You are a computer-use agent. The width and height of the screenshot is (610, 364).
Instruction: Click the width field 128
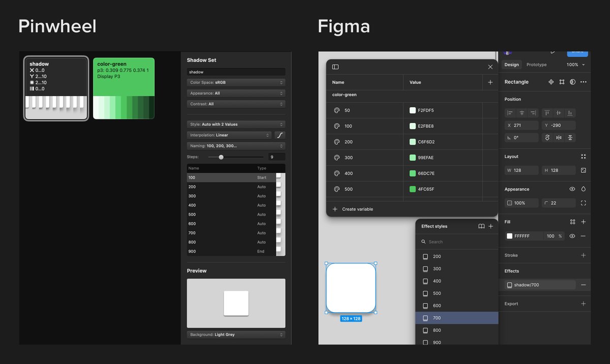click(x=522, y=170)
